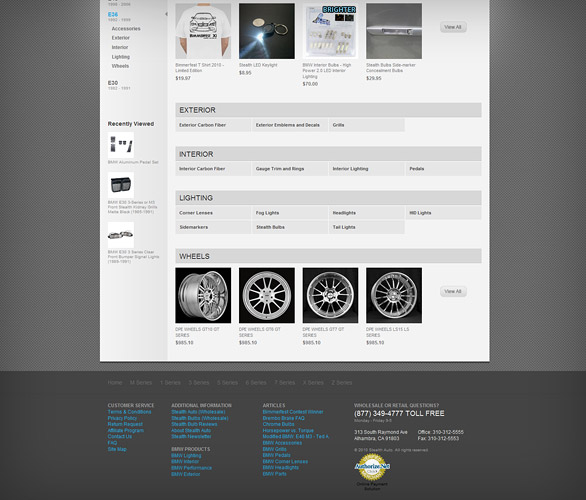The height and width of the screenshot is (500, 586).
Task: Open the Brembo Brake FAQ article link
Action: click(284, 418)
